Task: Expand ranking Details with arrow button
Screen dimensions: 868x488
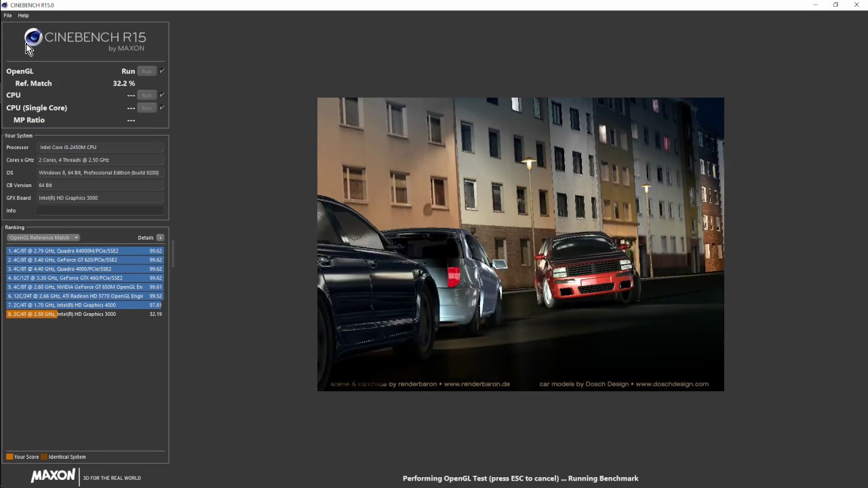Action: (161, 238)
